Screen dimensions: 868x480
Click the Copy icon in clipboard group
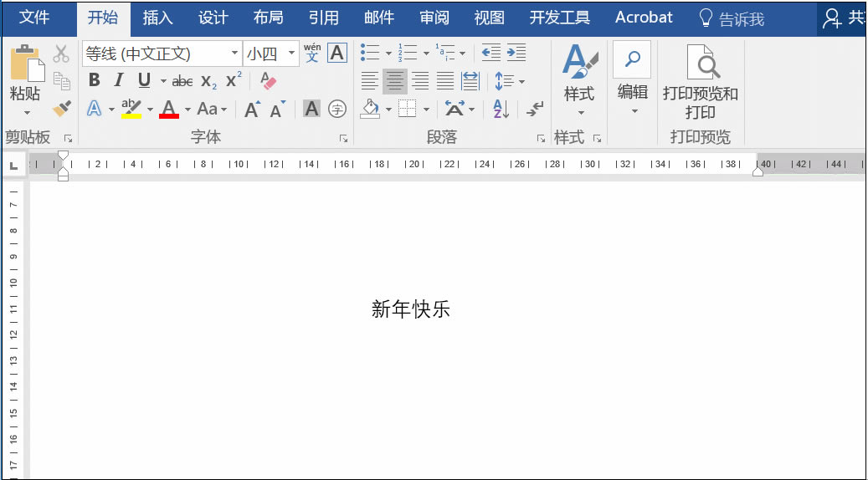[61, 81]
